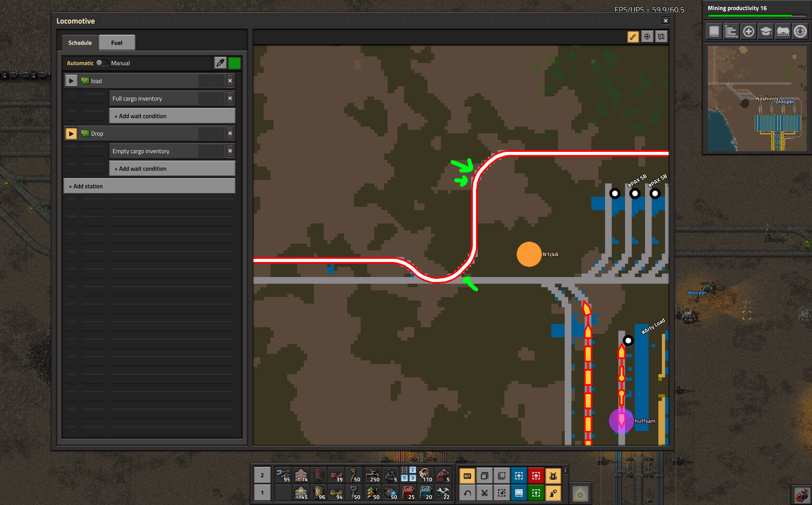The height and width of the screenshot is (505, 812).
Task: Open the achievements wreath icon
Action: 800,32
